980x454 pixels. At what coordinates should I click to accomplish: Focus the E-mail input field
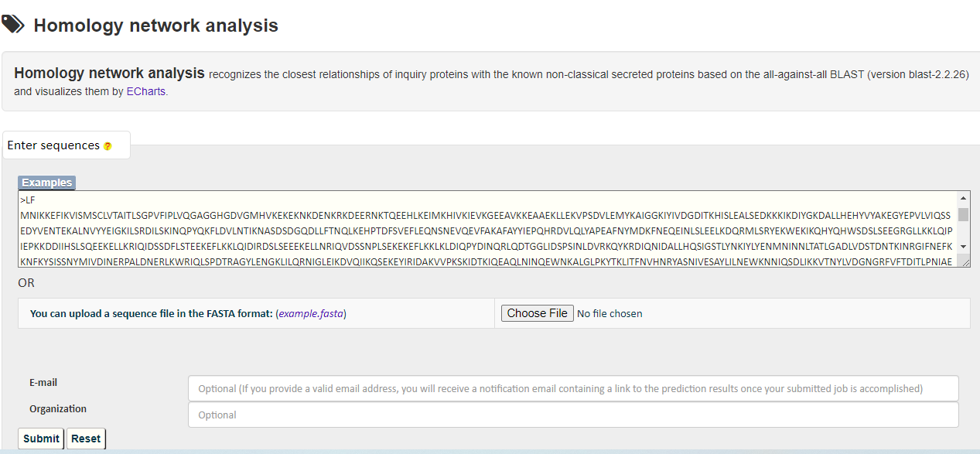(x=572, y=388)
